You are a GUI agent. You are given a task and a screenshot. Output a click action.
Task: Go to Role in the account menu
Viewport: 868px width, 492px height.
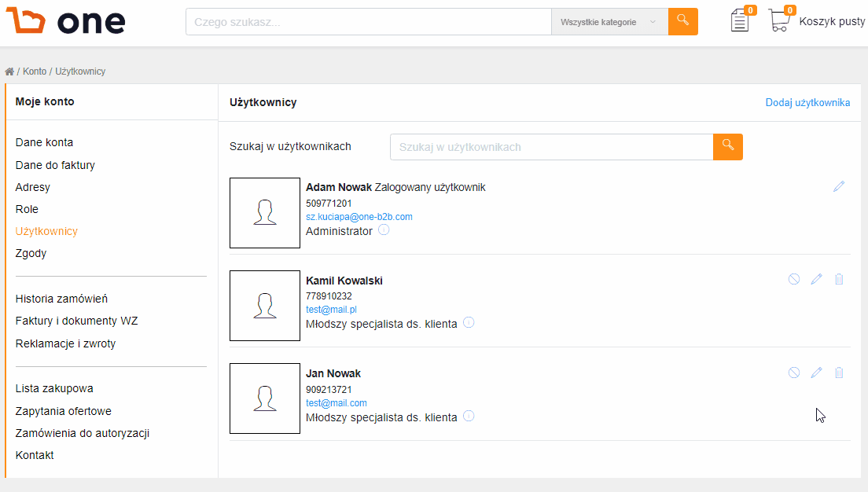click(x=27, y=209)
